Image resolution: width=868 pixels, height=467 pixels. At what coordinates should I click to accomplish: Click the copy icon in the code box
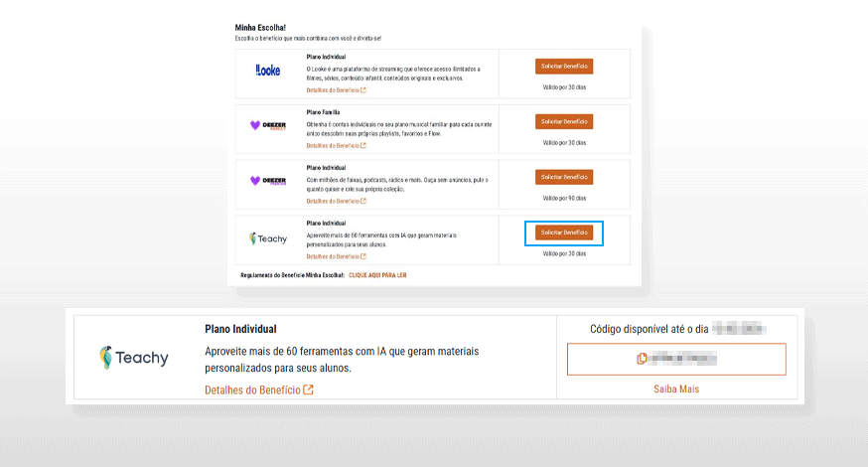(642, 358)
